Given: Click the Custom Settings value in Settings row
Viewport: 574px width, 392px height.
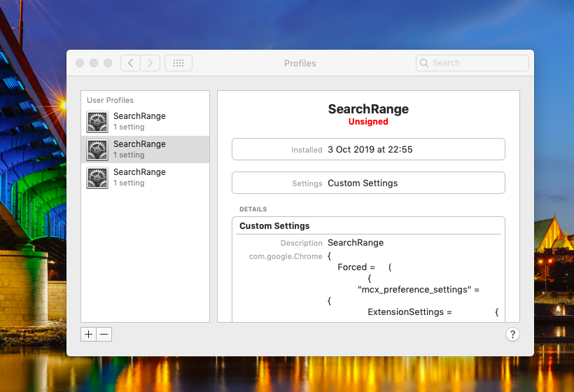Looking at the screenshot, I should coord(363,183).
